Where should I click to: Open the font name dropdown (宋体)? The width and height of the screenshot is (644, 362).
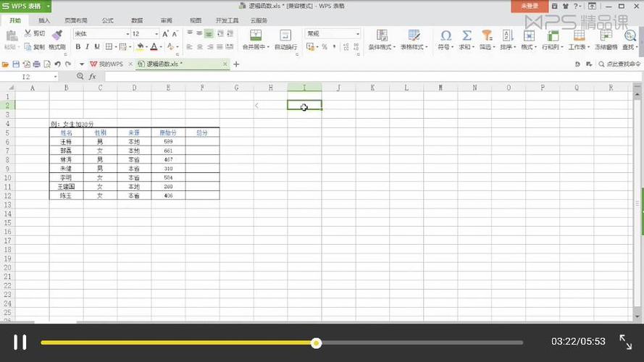point(127,33)
